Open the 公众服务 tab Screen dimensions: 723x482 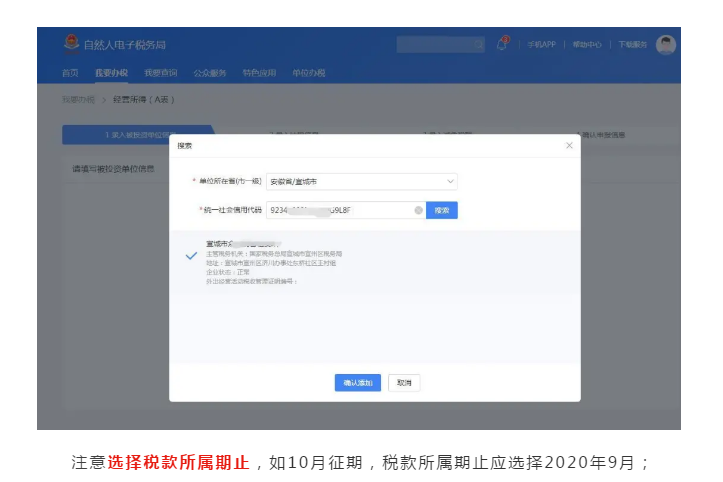(x=210, y=73)
